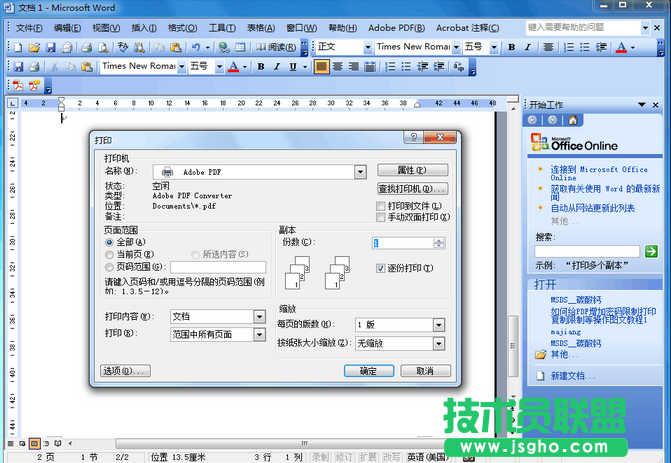This screenshot has width=671, height=463.
Task: Click the Cut scissors icon
Action: coord(54,67)
